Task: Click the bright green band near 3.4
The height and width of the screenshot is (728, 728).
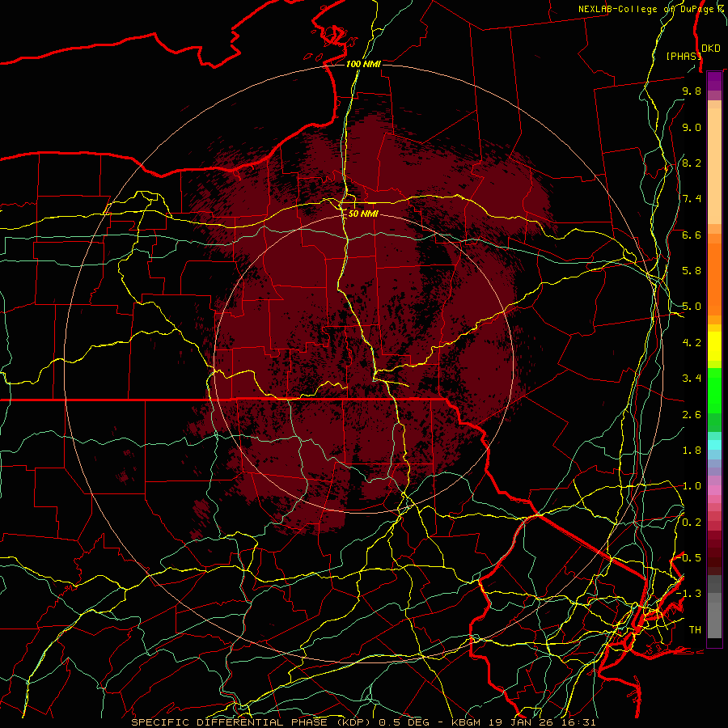Action: tap(714, 390)
